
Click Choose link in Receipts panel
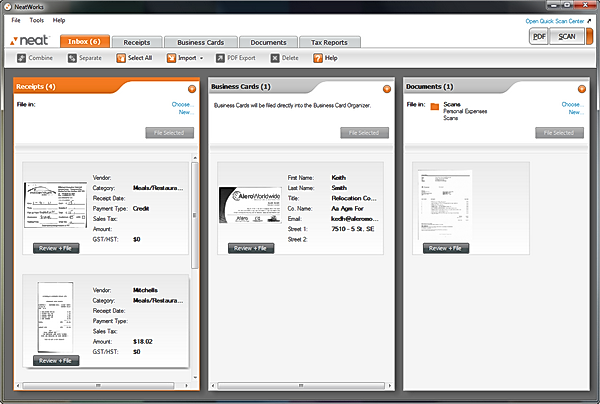[x=183, y=104]
